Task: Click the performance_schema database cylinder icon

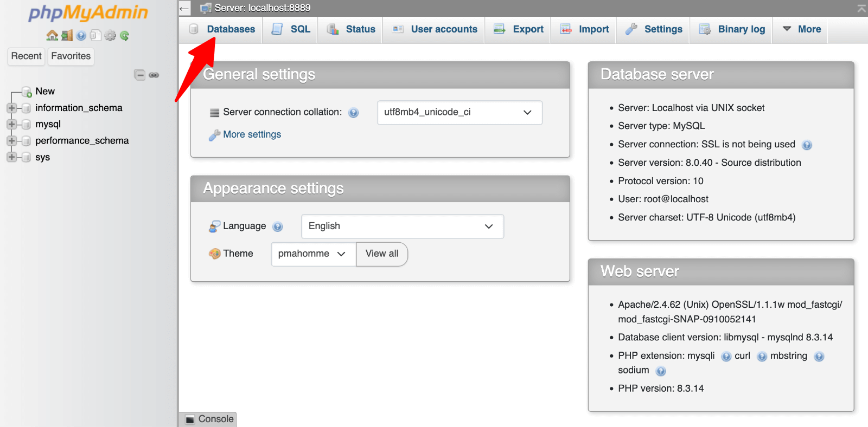Action: point(26,141)
